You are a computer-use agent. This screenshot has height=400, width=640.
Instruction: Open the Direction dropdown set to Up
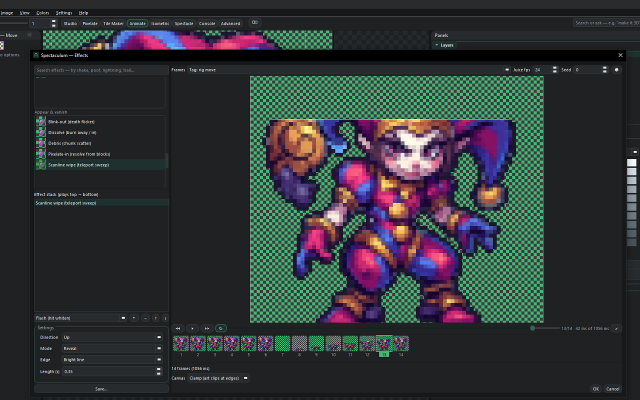tap(112, 337)
